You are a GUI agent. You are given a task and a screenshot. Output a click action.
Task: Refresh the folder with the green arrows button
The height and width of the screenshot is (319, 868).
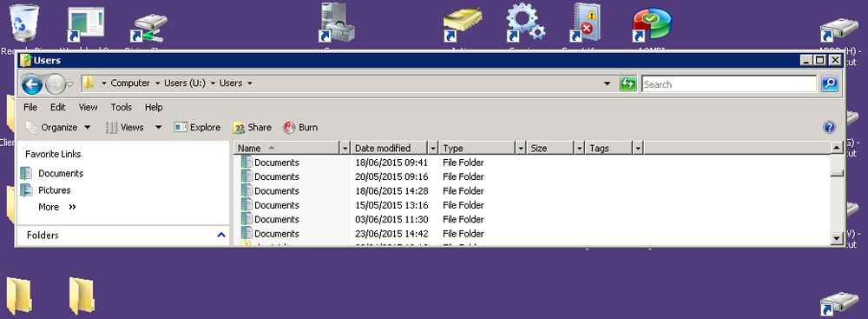pyautogui.click(x=628, y=84)
